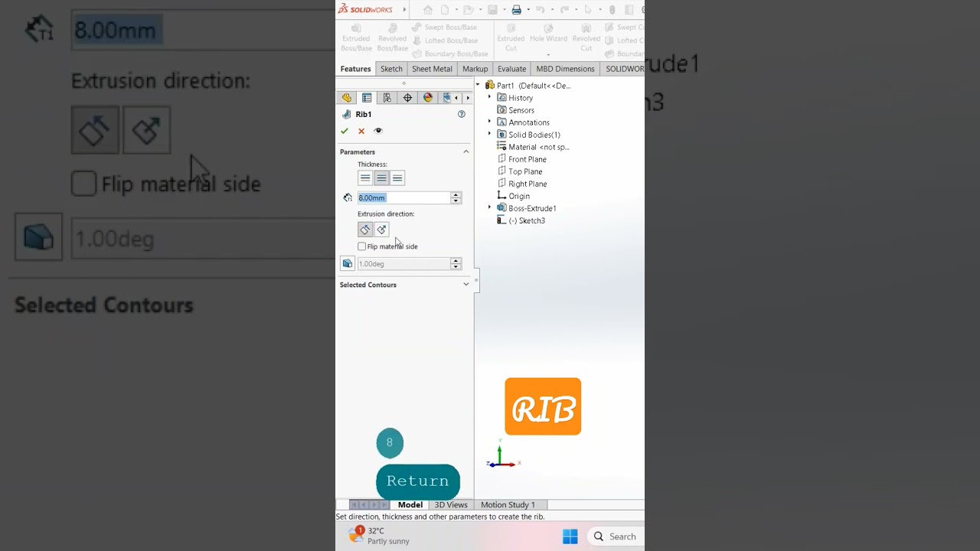Open the DimXpertManager tab icon
Image resolution: width=980 pixels, height=551 pixels.
(x=407, y=98)
